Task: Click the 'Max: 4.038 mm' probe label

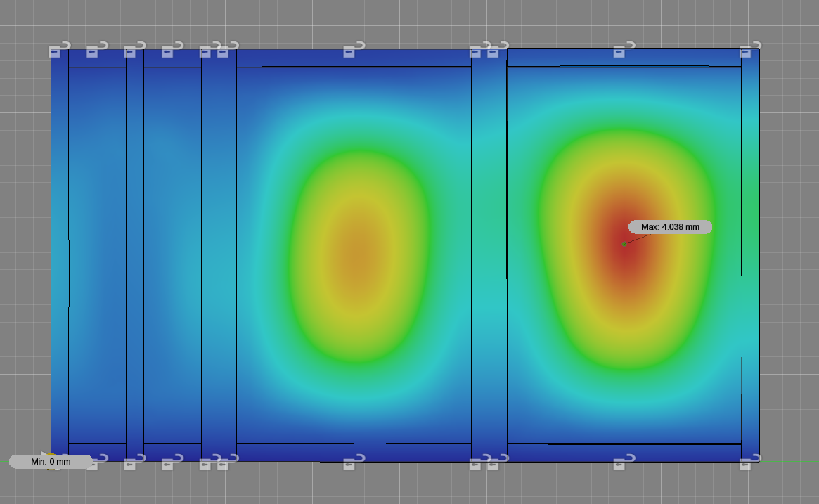Action: point(670,227)
